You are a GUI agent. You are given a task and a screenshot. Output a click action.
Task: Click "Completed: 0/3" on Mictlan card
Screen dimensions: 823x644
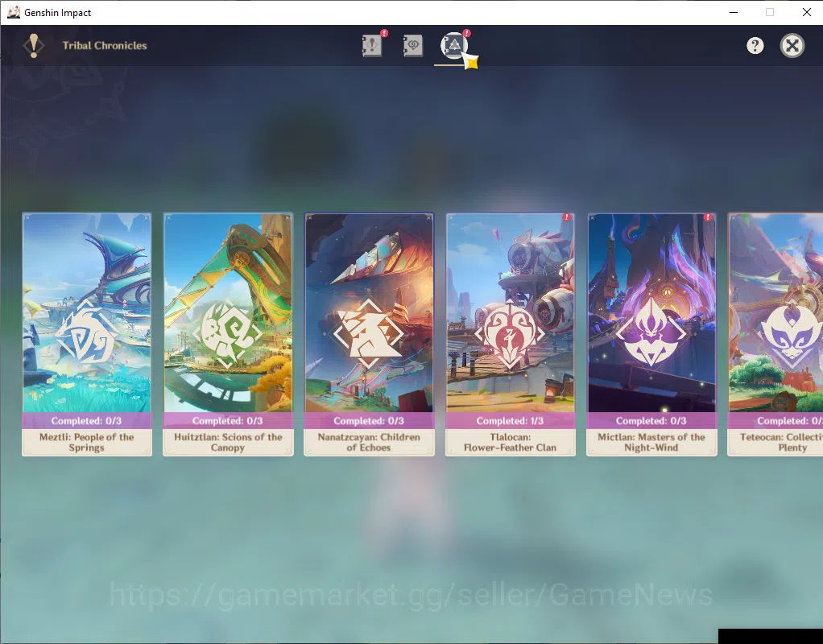651,421
